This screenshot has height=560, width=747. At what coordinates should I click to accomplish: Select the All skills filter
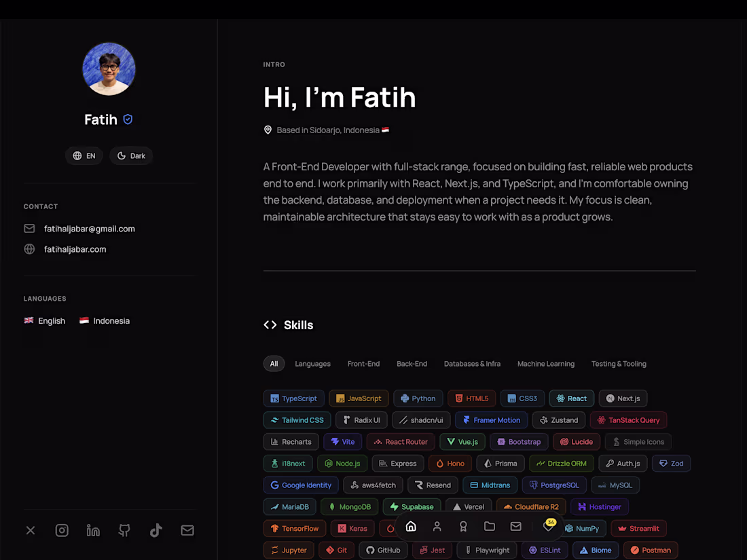[274, 364]
